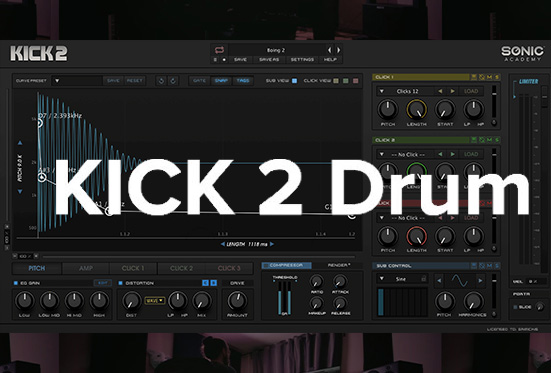Screen dimensions: 551x373
Task: Solo the Sub Control with S icon
Action: click(497, 265)
